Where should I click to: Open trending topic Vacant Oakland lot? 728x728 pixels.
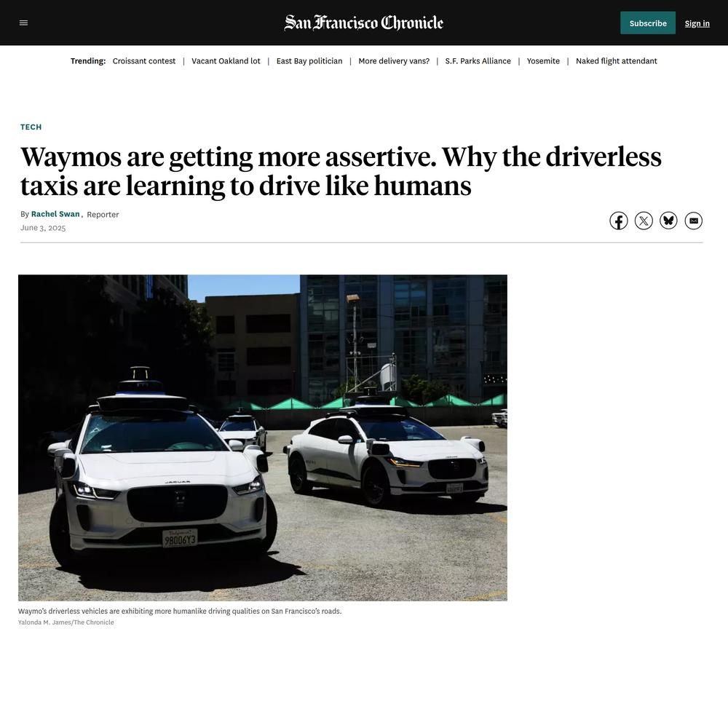coord(226,61)
